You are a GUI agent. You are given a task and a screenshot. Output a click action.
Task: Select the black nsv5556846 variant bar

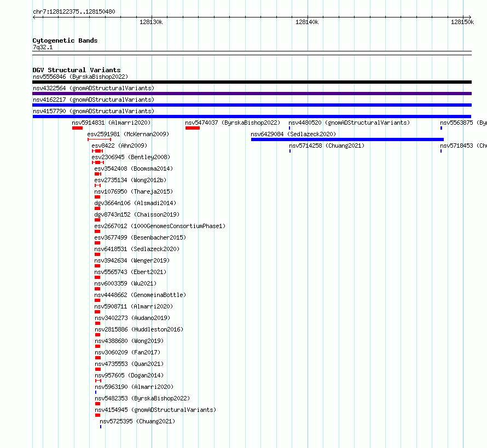pos(252,82)
